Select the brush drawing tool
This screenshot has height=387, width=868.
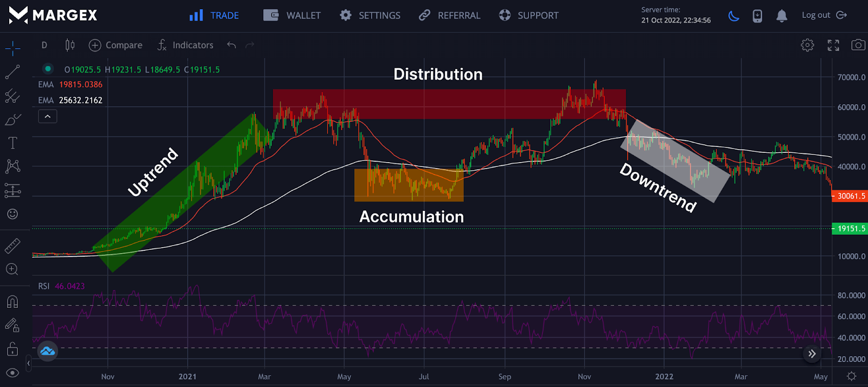[12, 120]
